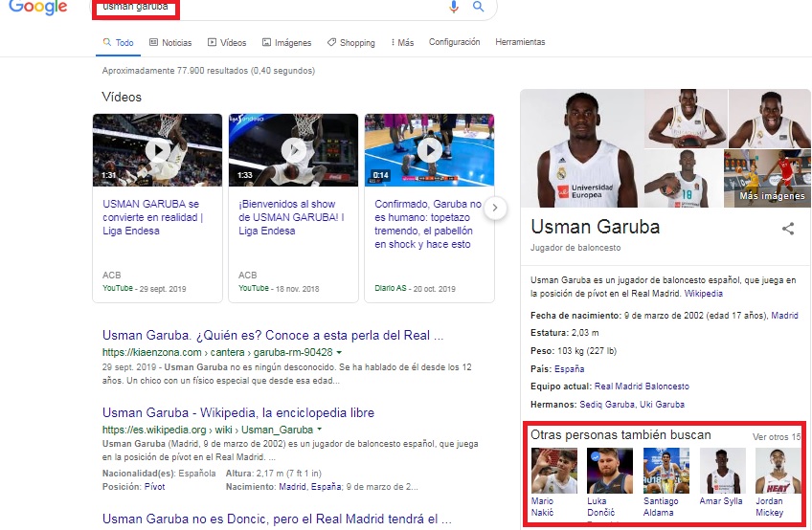
Task: Click the Vídeos section heading
Action: tap(122, 98)
